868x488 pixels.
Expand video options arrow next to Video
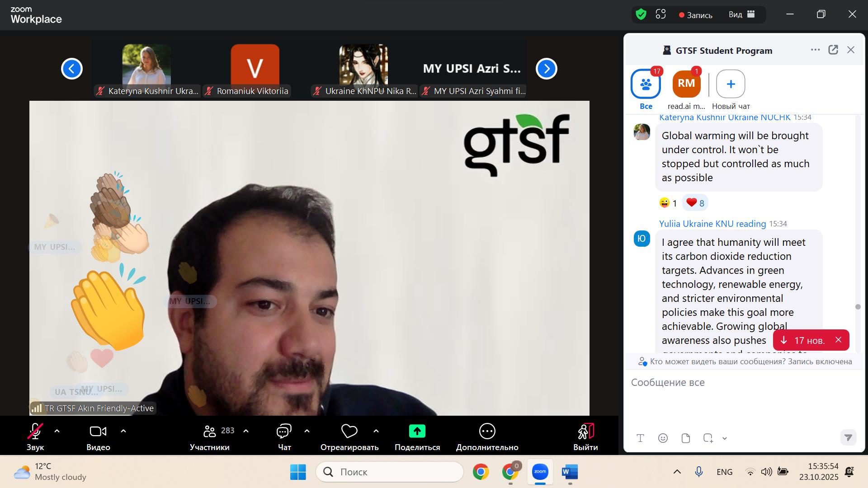[123, 431]
